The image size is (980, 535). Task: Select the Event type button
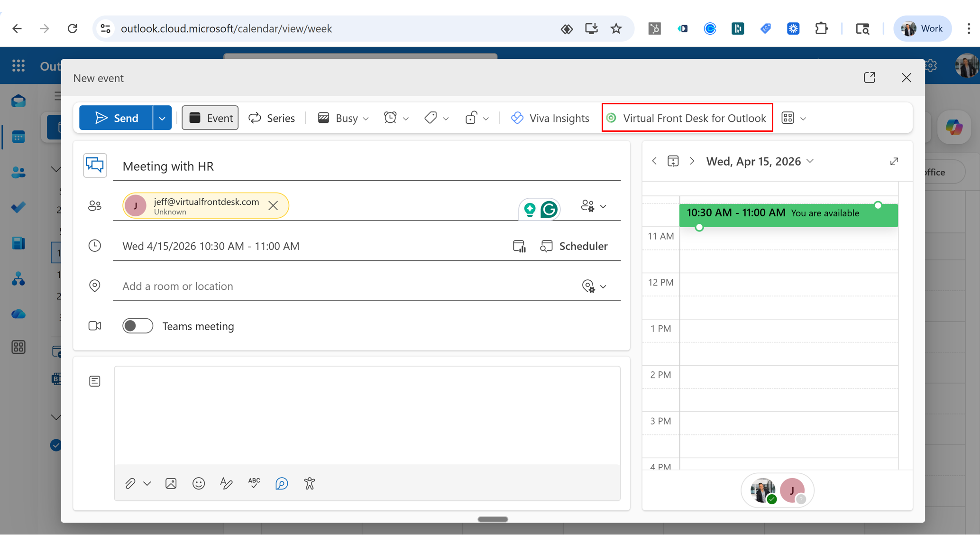click(x=210, y=118)
